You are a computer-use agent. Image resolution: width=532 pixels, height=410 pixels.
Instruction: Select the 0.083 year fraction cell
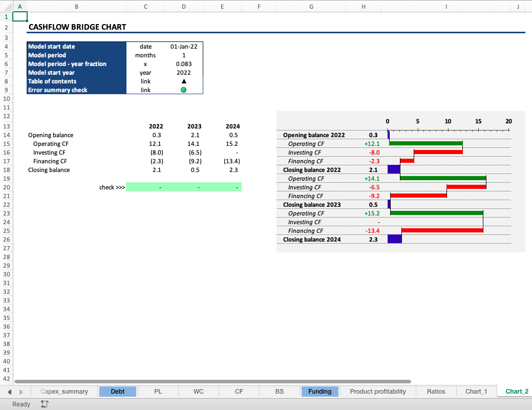point(183,64)
